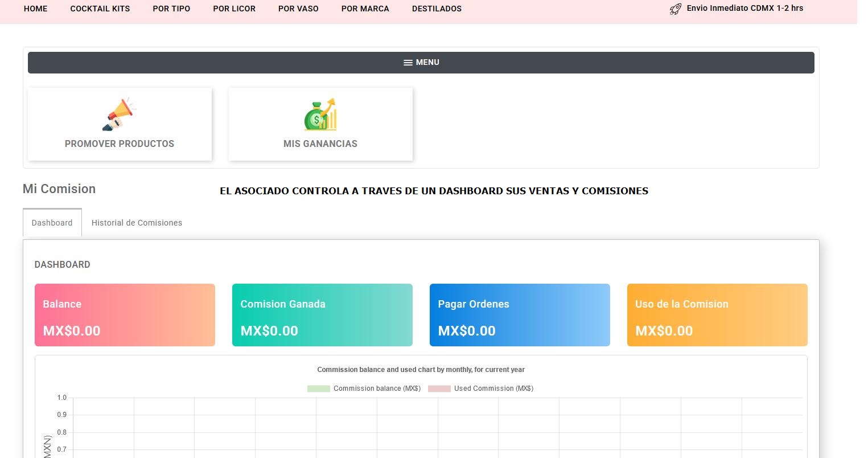This screenshot has height=458, width=868.
Task: Switch to the Historial de Comisiones tab
Action: [137, 223]
